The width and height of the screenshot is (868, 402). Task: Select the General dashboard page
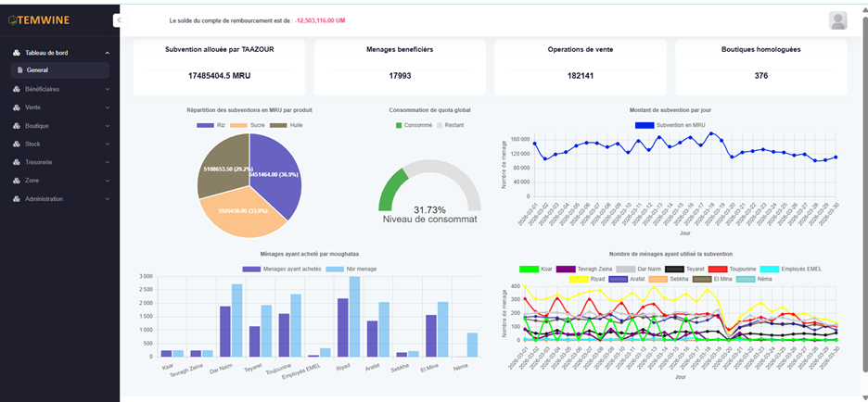37,70
